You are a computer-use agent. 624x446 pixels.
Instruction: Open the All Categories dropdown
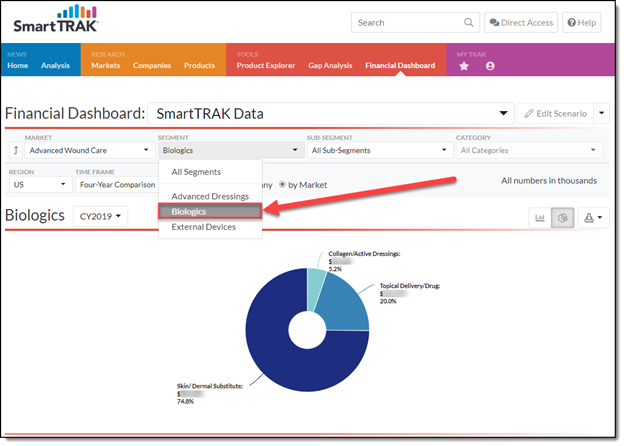tap(529, 150)
